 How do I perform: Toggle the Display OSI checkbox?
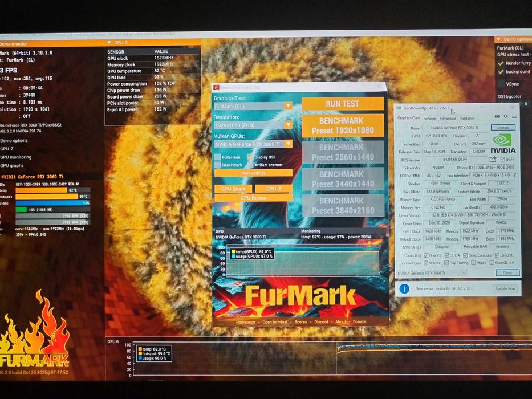point(250,157)
